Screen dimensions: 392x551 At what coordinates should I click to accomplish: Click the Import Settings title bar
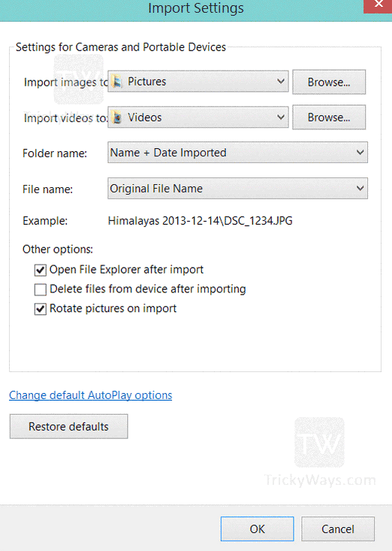pyautogui.click(x=196, y=8)
